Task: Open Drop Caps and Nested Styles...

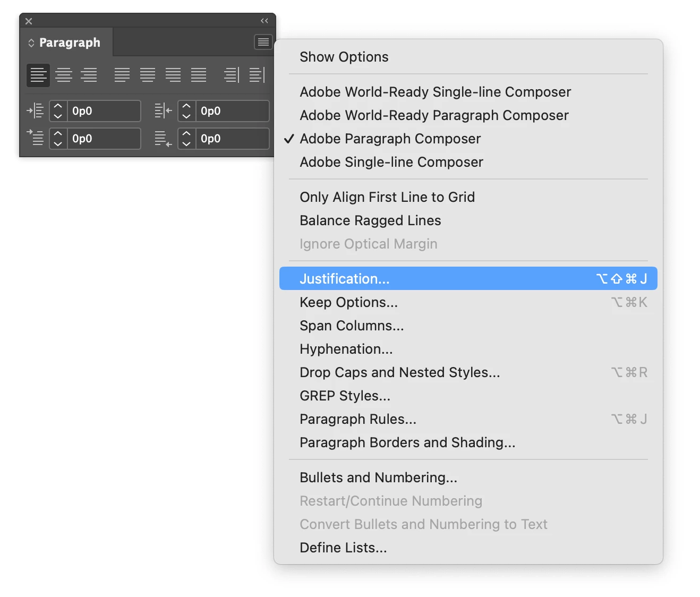Action: pos(468,372)
